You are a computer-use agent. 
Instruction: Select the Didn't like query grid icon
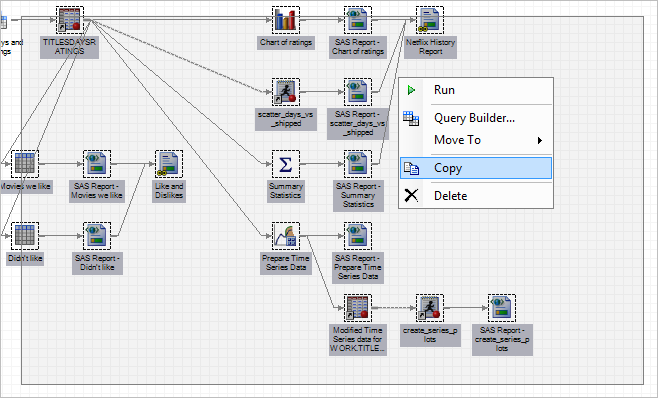(25, 236)
